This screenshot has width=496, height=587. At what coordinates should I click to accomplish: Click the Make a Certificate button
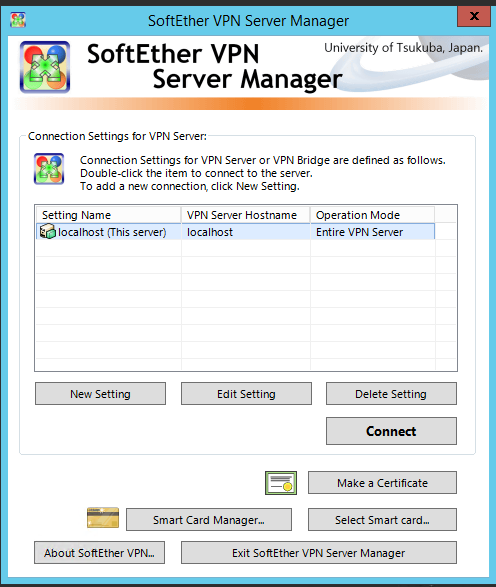tap(382, 483)
